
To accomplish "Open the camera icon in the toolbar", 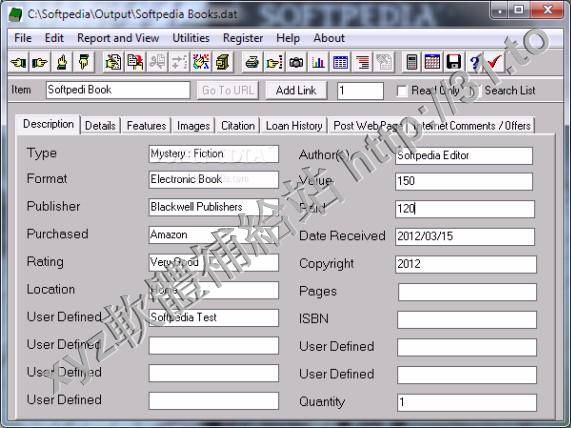I will [x=296, y=62].
